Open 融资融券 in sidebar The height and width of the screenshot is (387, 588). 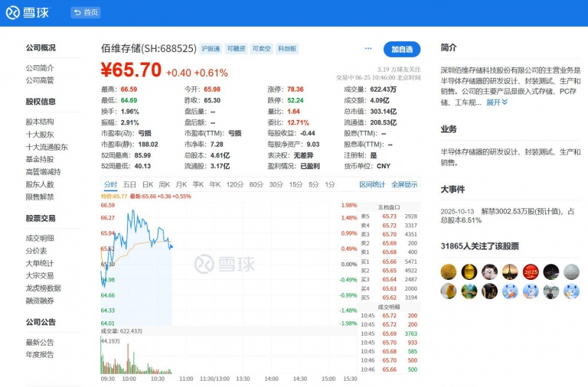coord(40,301)
